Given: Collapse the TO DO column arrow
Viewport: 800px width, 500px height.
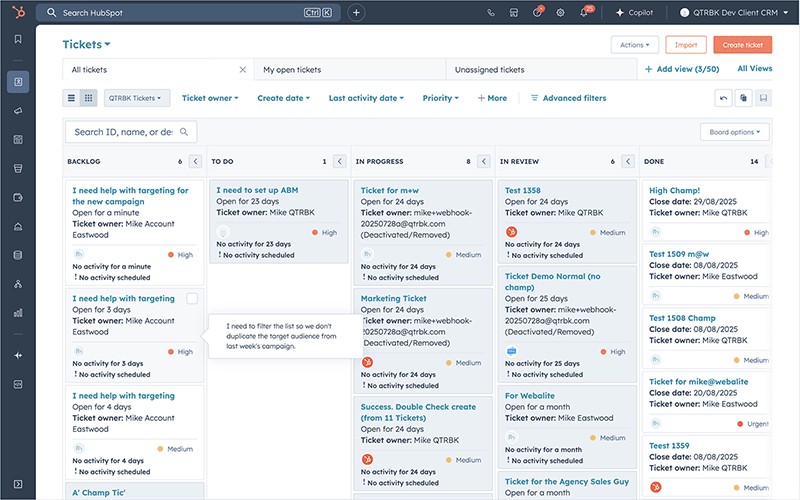Looking at the screenshot, I should [340, 161].
